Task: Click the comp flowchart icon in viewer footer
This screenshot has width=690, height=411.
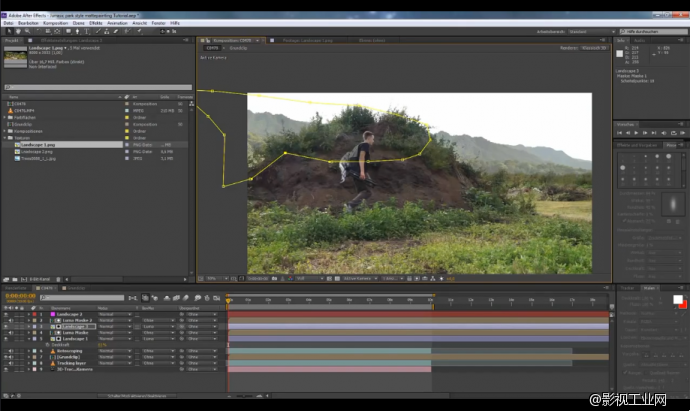Action: tap(432, 279)
